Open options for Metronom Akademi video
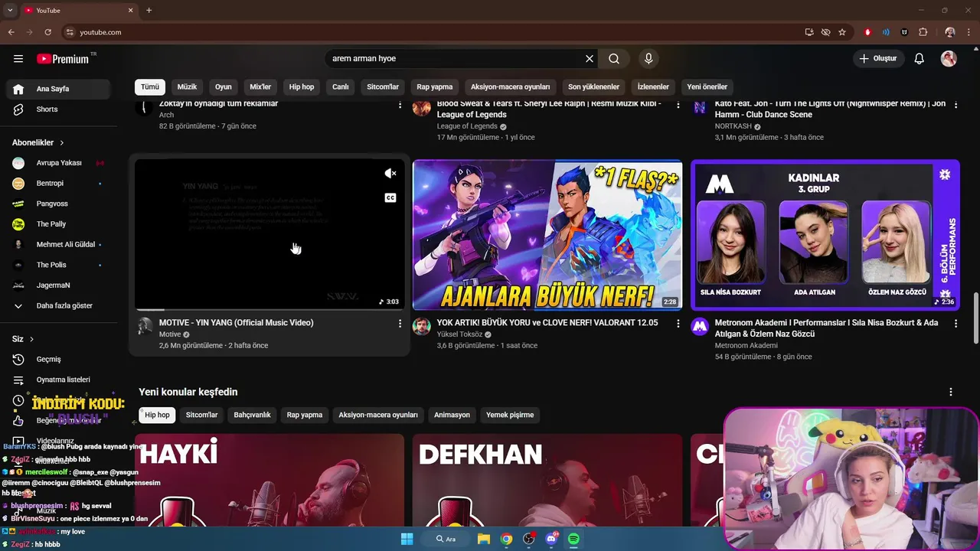The height and width of the screenshot is (551, 980). 955,324
